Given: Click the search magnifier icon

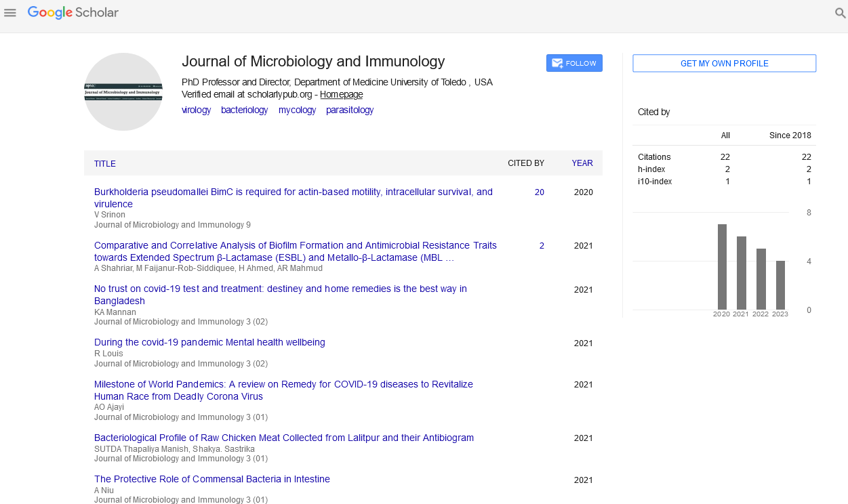Looking at the screenshot, I should click(x=840, y=13).
